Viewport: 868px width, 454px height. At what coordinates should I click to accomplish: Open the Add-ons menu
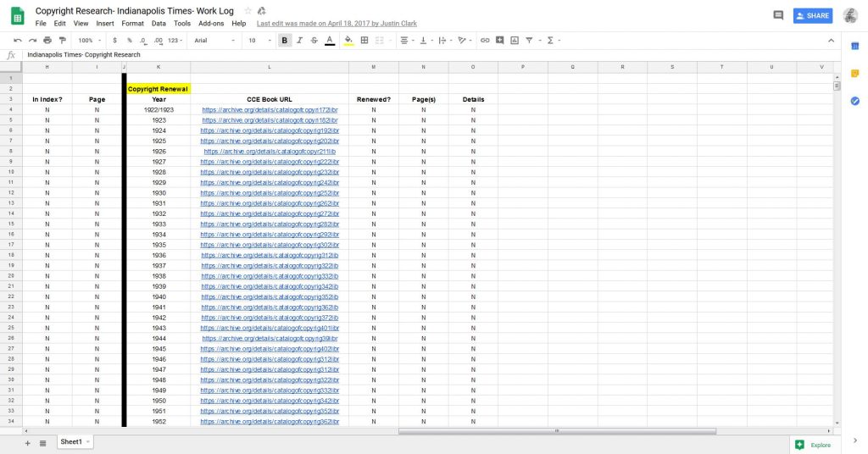coord(211,23)
